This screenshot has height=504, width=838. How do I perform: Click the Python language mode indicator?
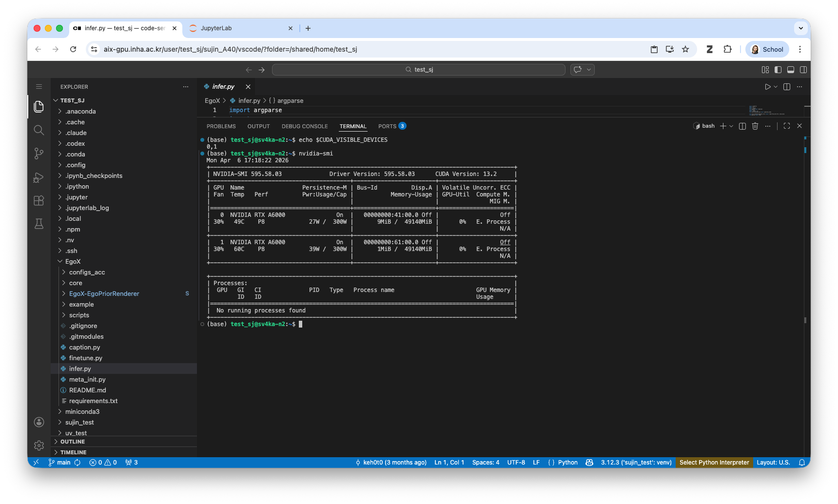click(567, 463)
